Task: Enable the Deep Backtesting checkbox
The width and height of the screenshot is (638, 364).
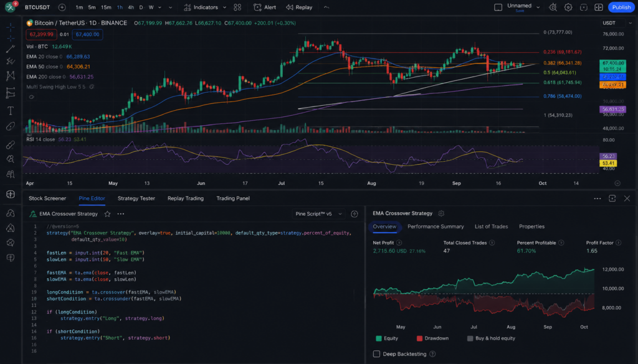Action: 377,354
